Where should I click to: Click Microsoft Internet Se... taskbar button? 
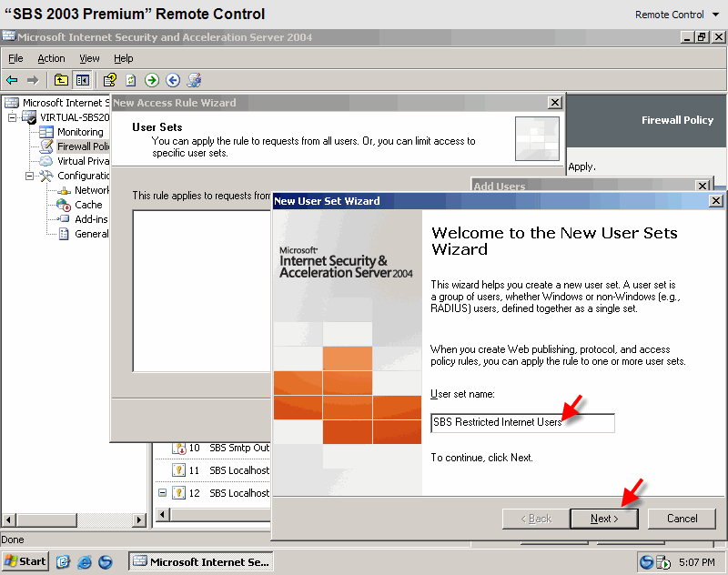[200, 561]
